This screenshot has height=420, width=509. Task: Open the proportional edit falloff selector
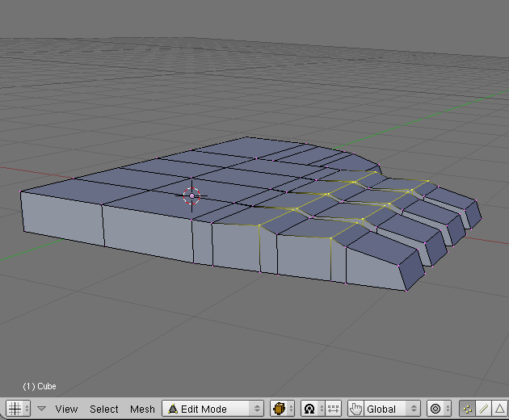tap(439, 409)
